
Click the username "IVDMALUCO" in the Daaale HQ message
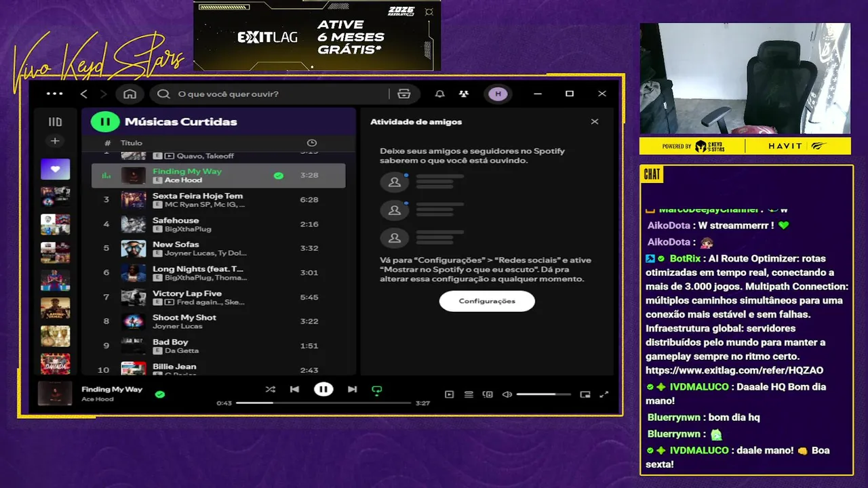699,387
